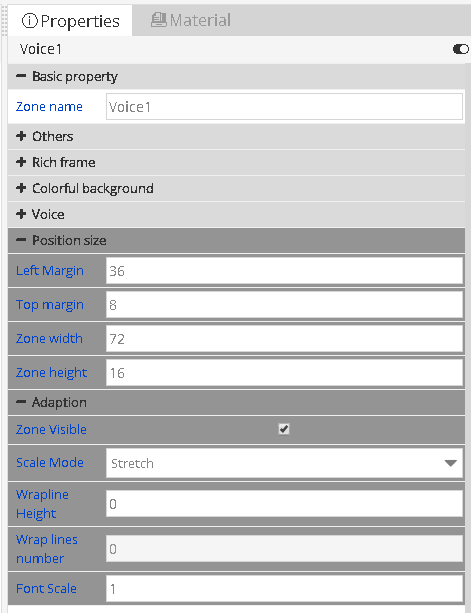Screen dimensions: 471x613
Task: Click the Font Scale input box
Action: coord(284,588)
